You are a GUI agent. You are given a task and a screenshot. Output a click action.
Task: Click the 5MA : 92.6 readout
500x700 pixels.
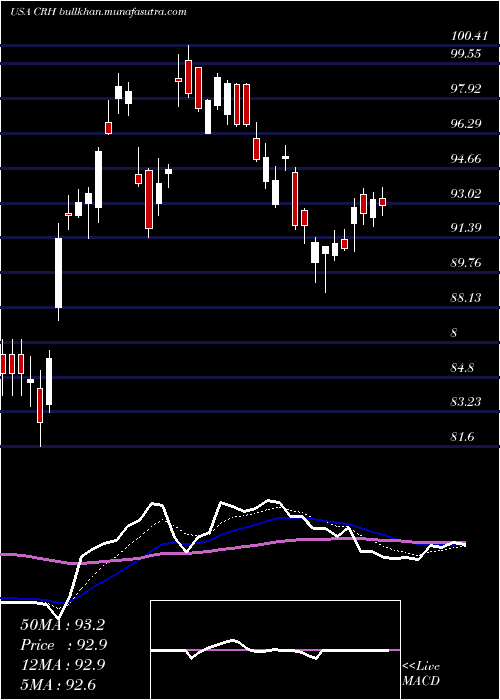(x=58, y=685)
